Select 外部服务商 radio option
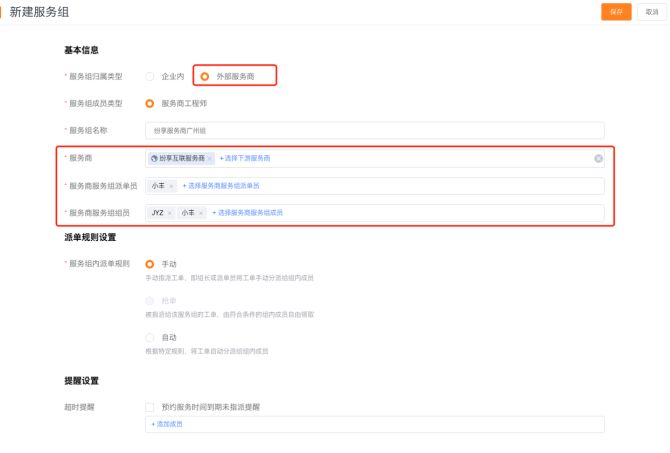Screen dimensions: 670x453 205,76
